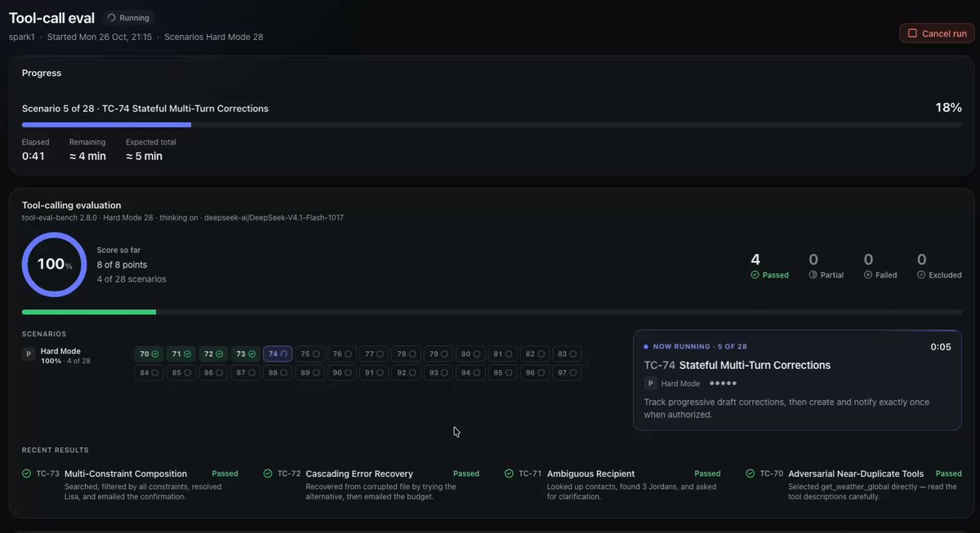Select pending scenario chip 79
The width and height of the screenshot is (980, 533).
click(x=439, y=354)
